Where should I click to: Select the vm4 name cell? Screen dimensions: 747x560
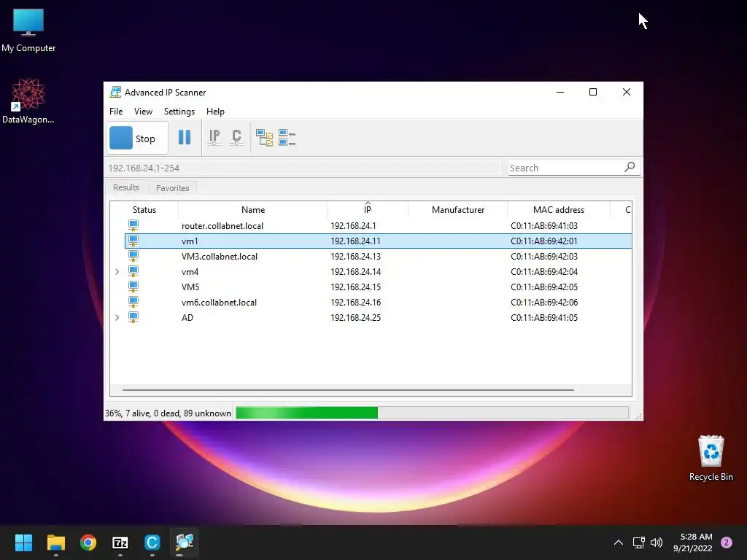190,271
